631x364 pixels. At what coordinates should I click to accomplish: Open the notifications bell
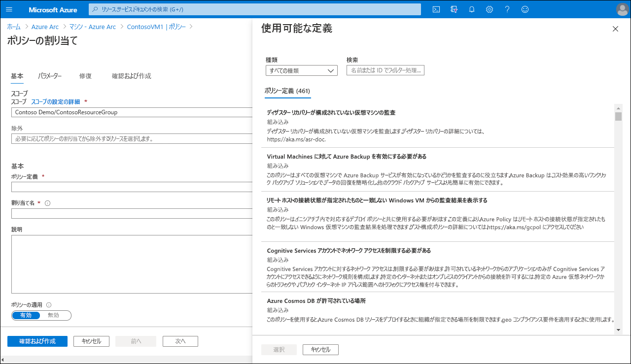(x=472, y=9)
